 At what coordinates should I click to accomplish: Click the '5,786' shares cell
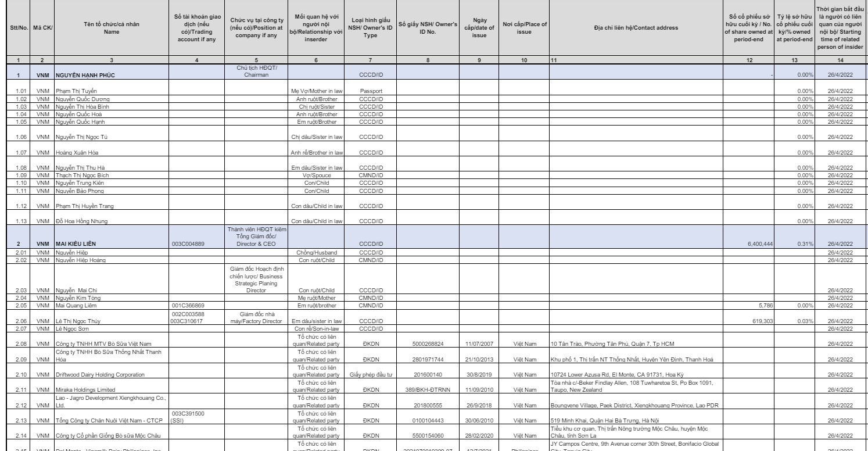749,304
